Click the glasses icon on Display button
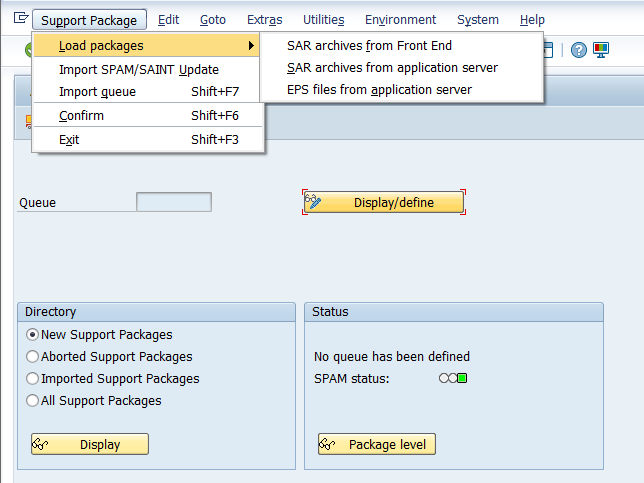This screenshot has width=644, height=483. 40,444
